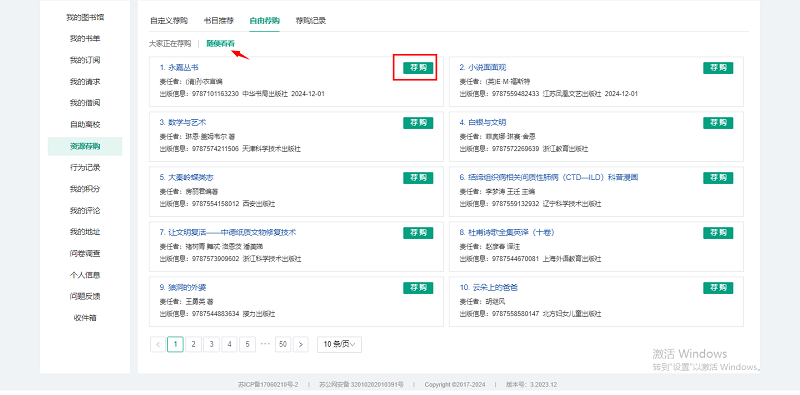Open the 荐购记录 tab
The width and height of the screenshot is (800, 395).
311,21
